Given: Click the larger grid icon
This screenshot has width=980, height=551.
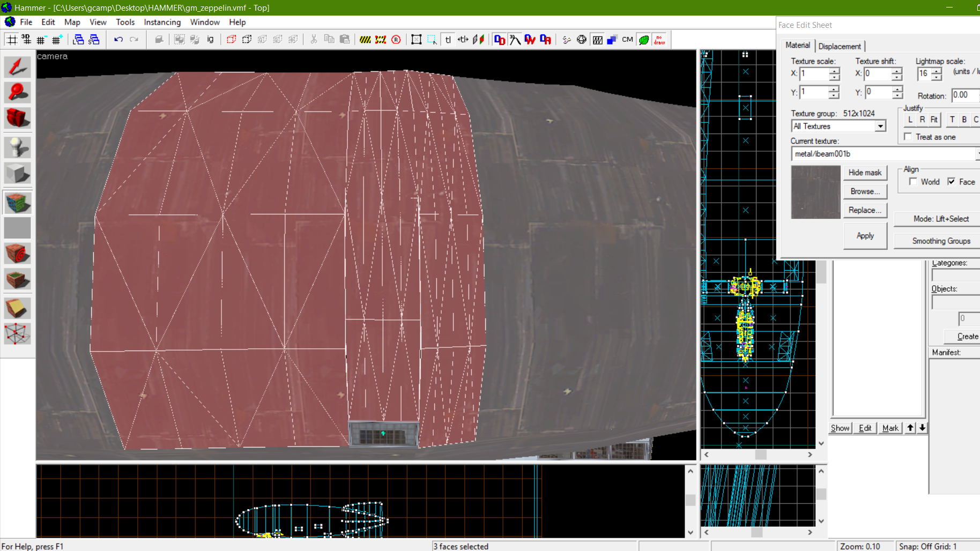Looking at the screenshot, I should 57,40.
